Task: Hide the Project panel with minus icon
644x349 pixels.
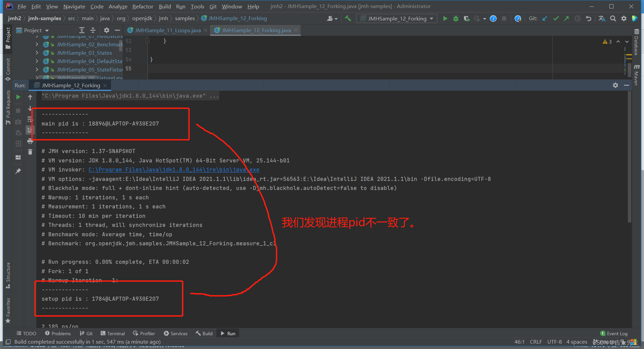Action: point(117,30)
